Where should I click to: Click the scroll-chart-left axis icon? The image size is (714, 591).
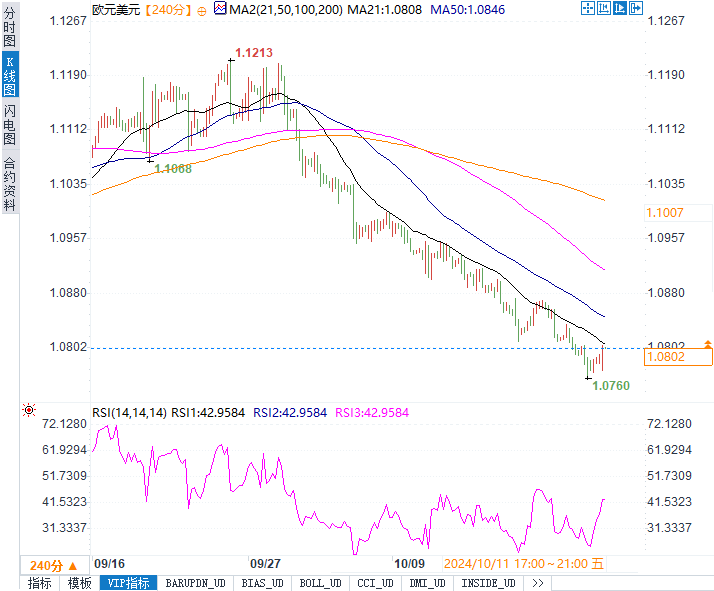pos(604,8)
